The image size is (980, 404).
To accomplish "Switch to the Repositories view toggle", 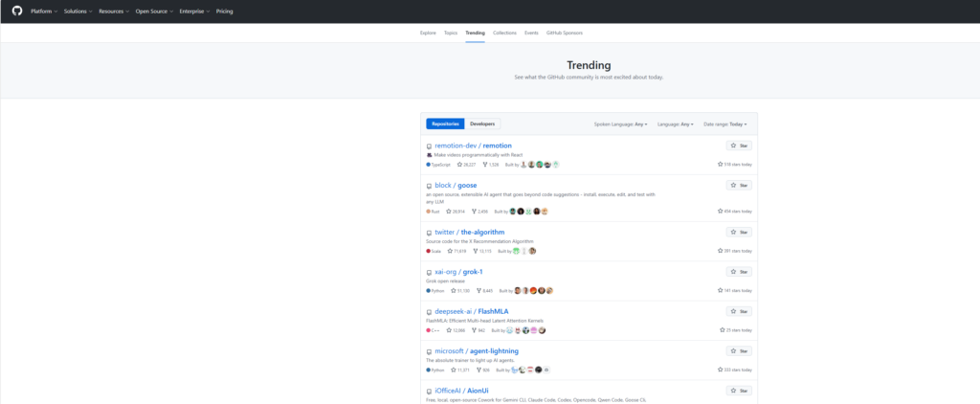I will click(x=445, y=123).
